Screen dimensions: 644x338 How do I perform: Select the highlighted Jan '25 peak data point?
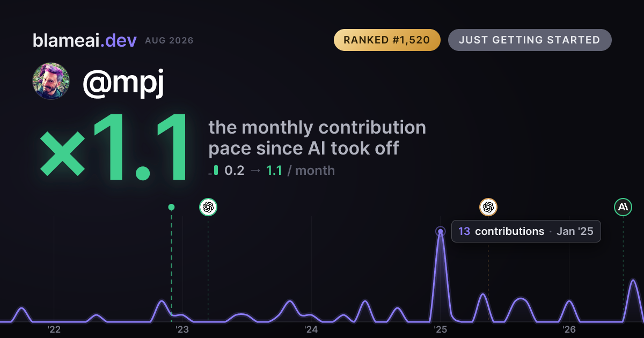[441, 232]
